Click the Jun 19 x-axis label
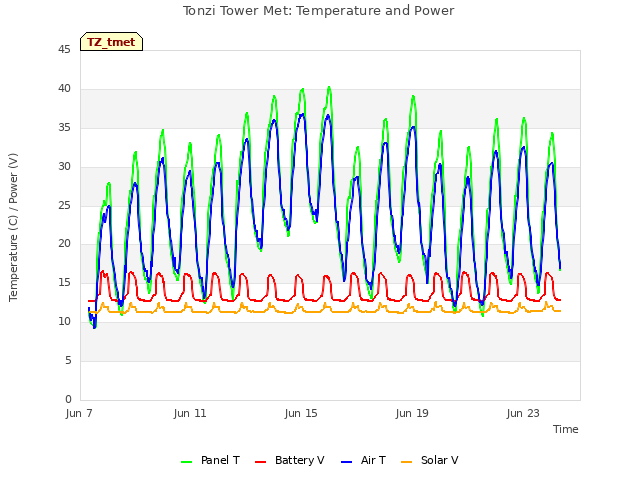640x480 pixels. [412, 413]
